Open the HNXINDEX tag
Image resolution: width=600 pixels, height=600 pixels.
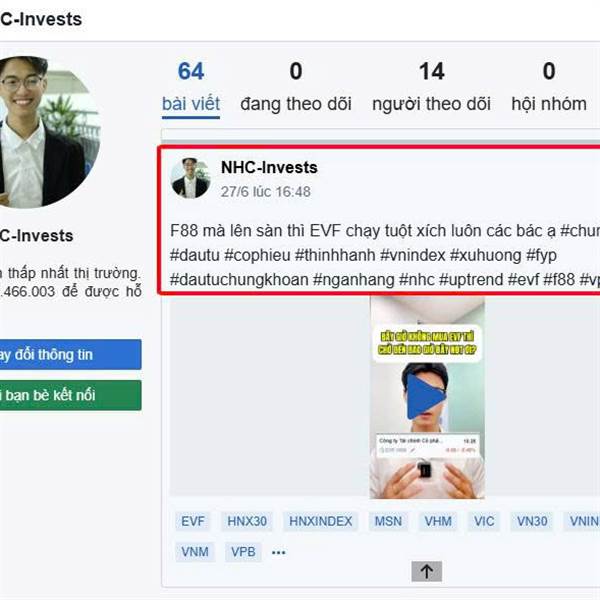pos(321,521)
